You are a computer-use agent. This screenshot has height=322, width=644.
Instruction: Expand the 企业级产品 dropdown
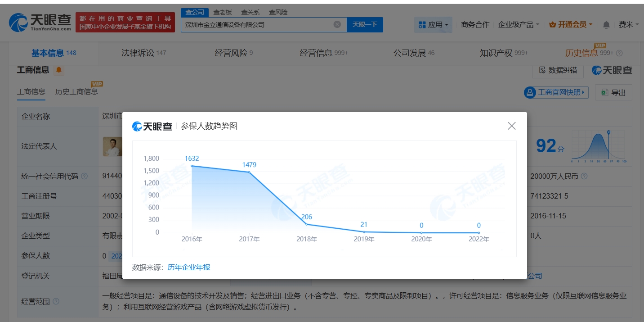pyautogui.click(x=518, y=25)
